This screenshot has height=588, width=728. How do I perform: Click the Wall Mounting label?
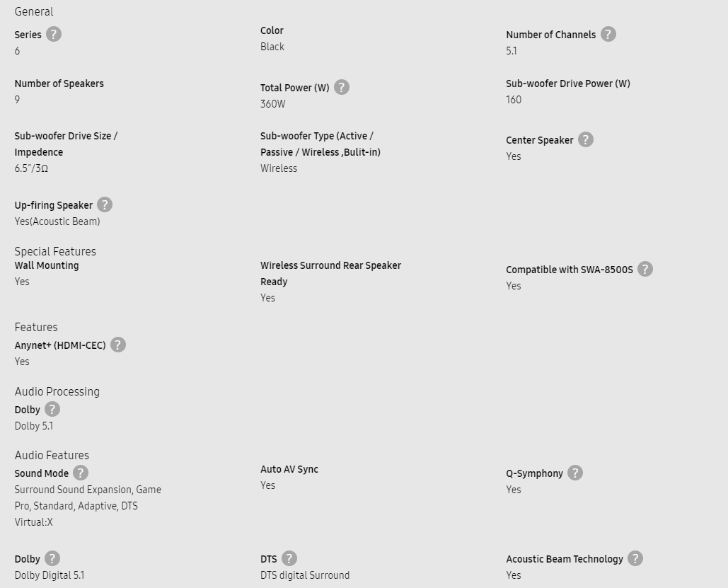(47, 265)
